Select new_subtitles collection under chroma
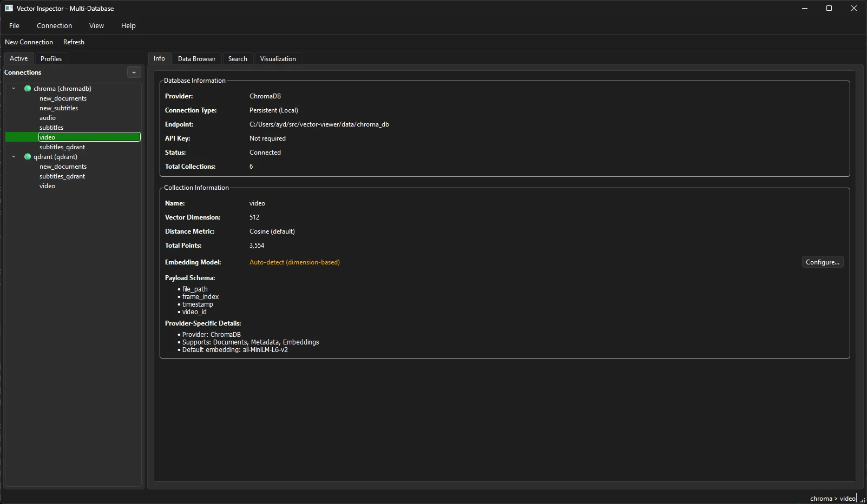867x504 pixels. pos(58,108)
